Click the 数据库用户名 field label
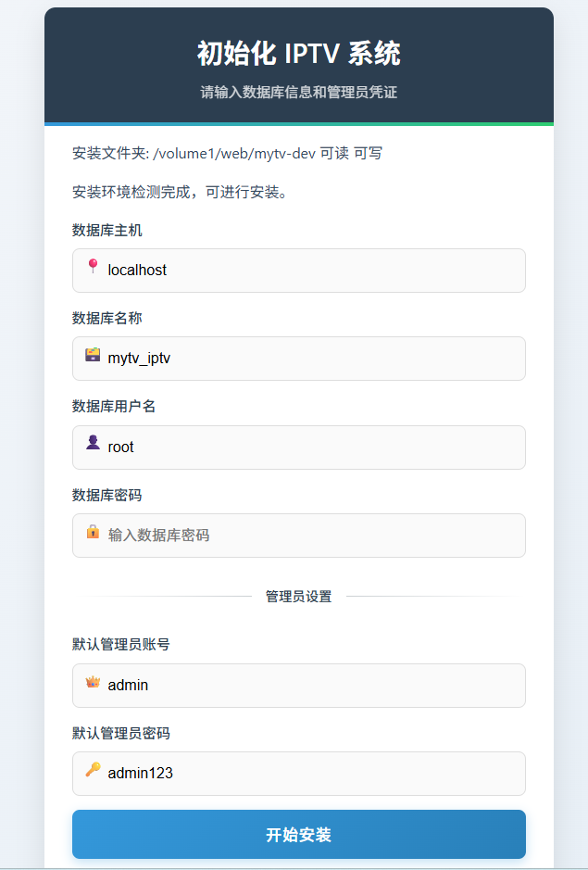This screenshot has width=588, height=870. [x=114, y=407]
